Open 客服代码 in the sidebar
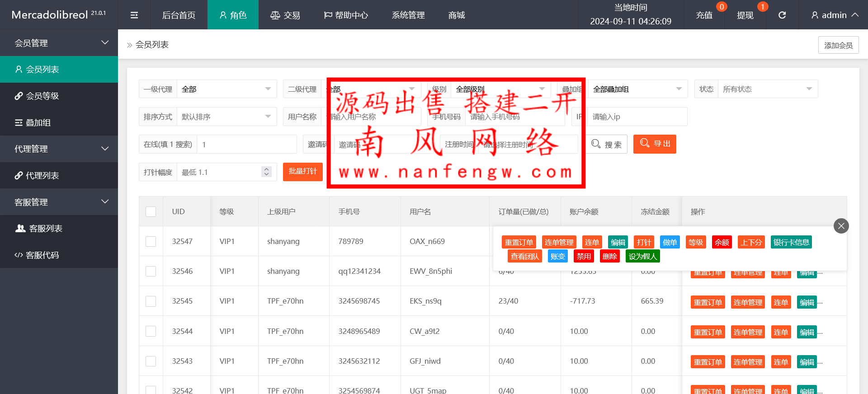 click(x=59, y=255)
